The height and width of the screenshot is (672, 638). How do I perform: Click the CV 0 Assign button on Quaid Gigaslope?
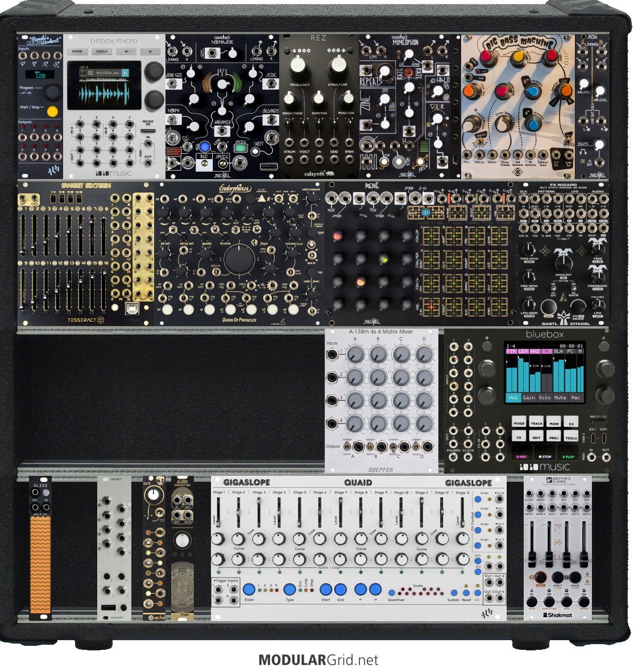[x=478, y=500]
